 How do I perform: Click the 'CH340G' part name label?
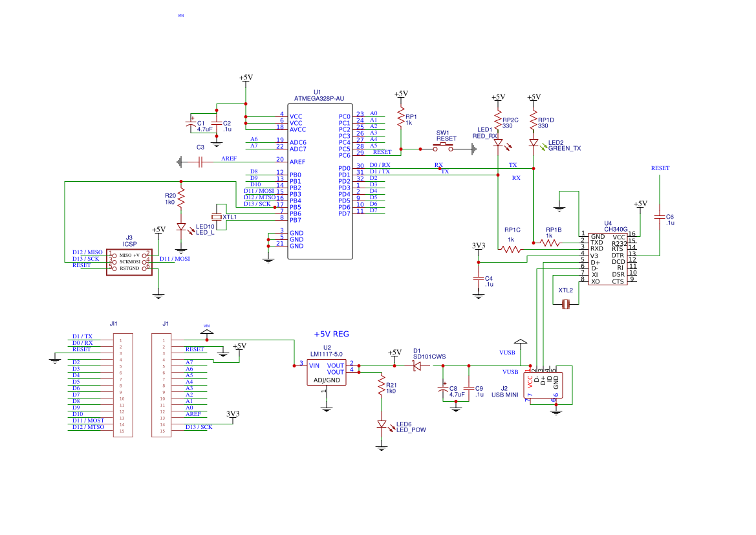(x=616, y=229)
